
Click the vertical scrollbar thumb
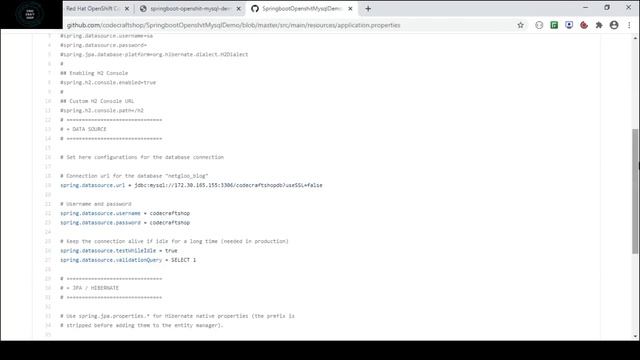point(635,191)
